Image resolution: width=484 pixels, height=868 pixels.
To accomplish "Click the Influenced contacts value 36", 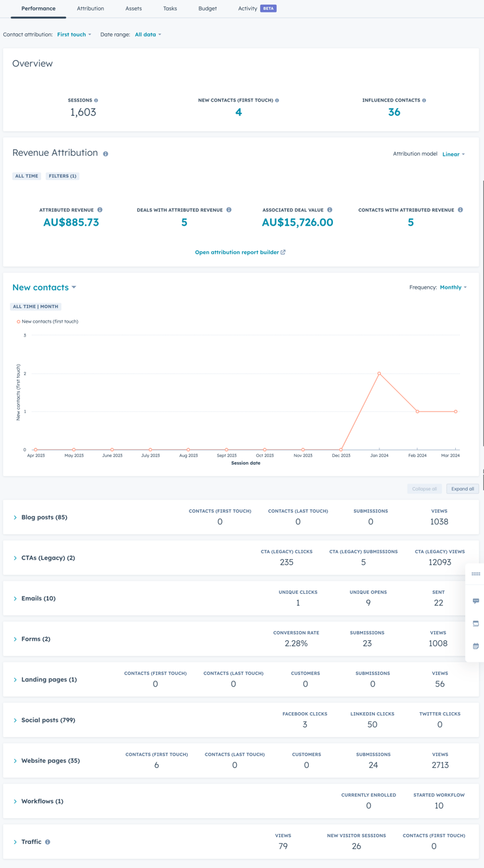I will pos(394,112).
